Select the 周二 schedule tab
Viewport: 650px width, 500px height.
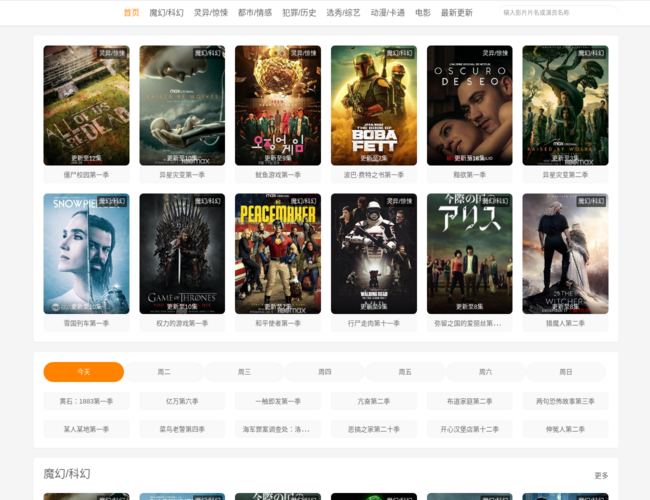tap(164, 372)
